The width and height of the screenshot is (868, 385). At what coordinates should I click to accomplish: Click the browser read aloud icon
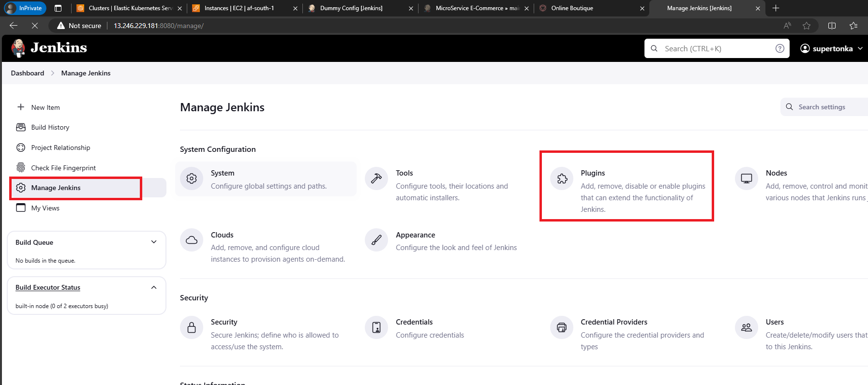787,26
